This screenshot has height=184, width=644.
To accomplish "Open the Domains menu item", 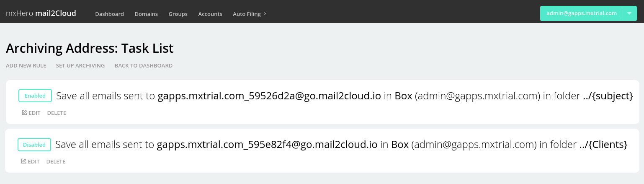I will point(146,14).
